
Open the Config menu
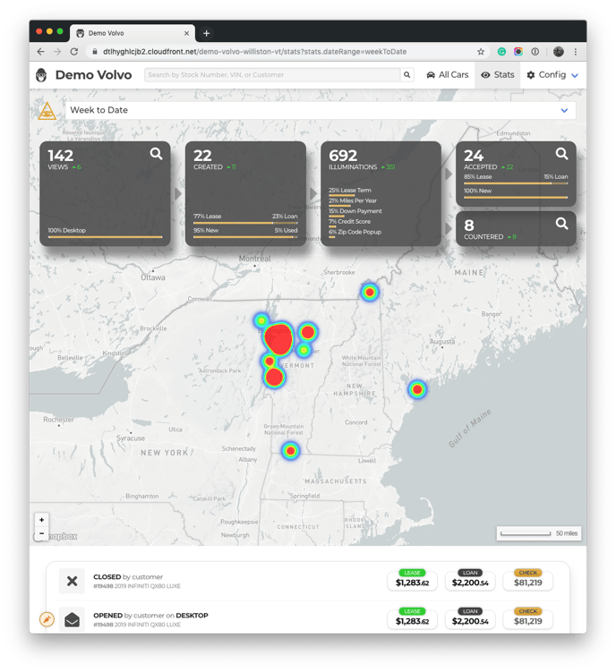(552, 75)
